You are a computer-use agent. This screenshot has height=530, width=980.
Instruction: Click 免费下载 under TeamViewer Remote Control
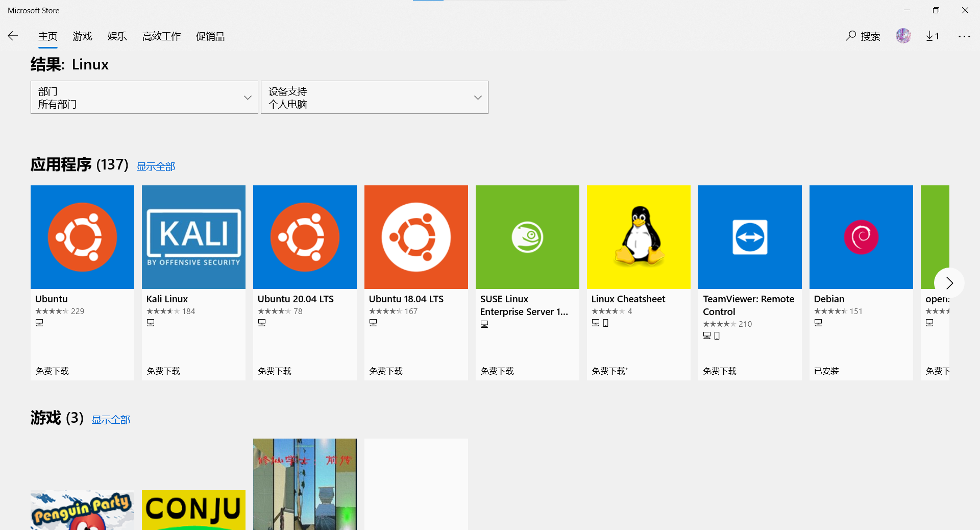720,371
